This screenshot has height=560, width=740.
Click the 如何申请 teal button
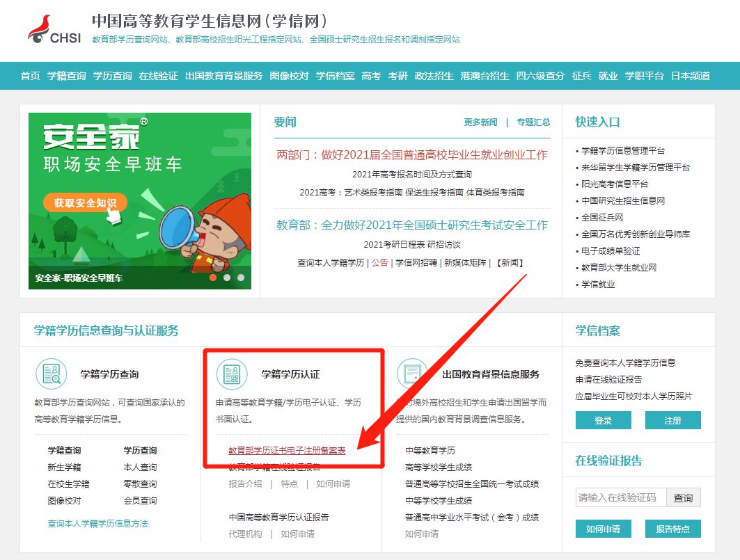point(603,529)
